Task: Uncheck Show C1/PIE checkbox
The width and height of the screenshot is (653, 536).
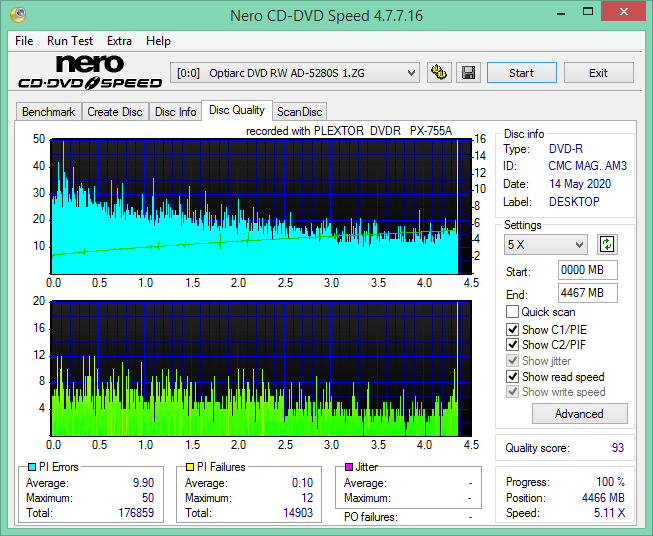Action: pyautogui.click(x=512, y=329)
